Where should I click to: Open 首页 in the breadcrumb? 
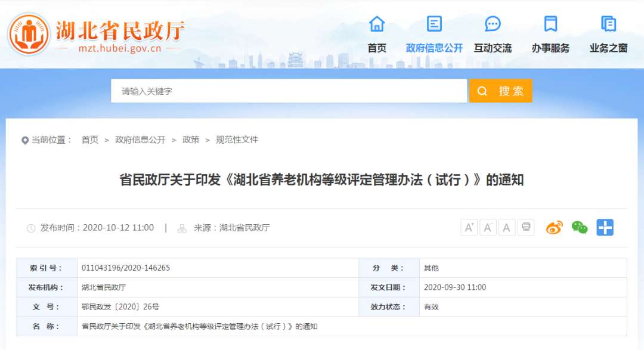(x=90, y=140)
